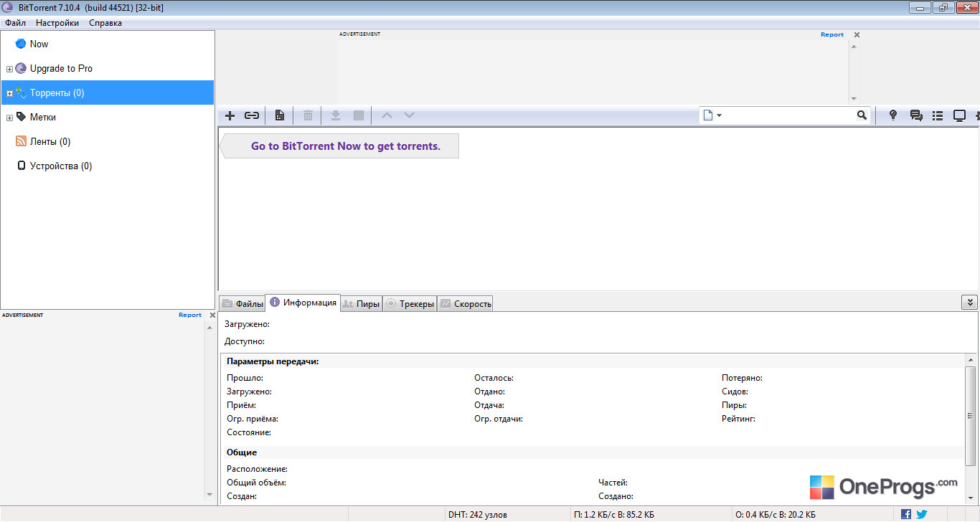This screenshot has height=522, width=980.
Task: Collapse the details pane with the double chevron
Action: coord(969,303)
